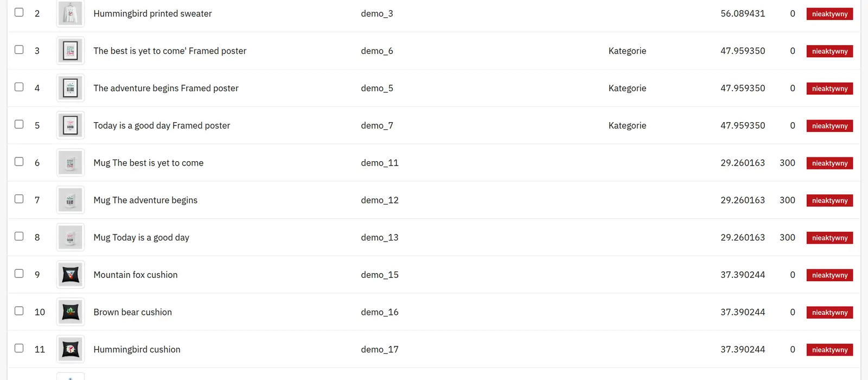Tick the checkbox for product 6

coord(19,161)
